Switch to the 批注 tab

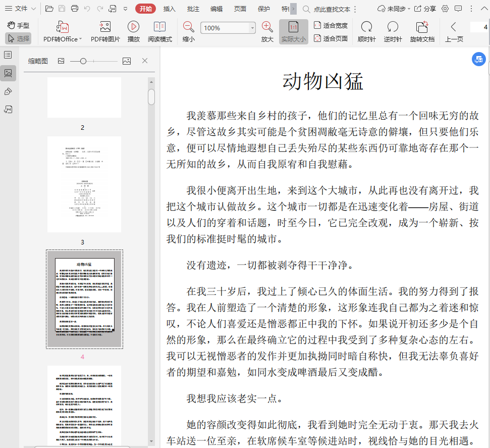click(x=193, y=9)
